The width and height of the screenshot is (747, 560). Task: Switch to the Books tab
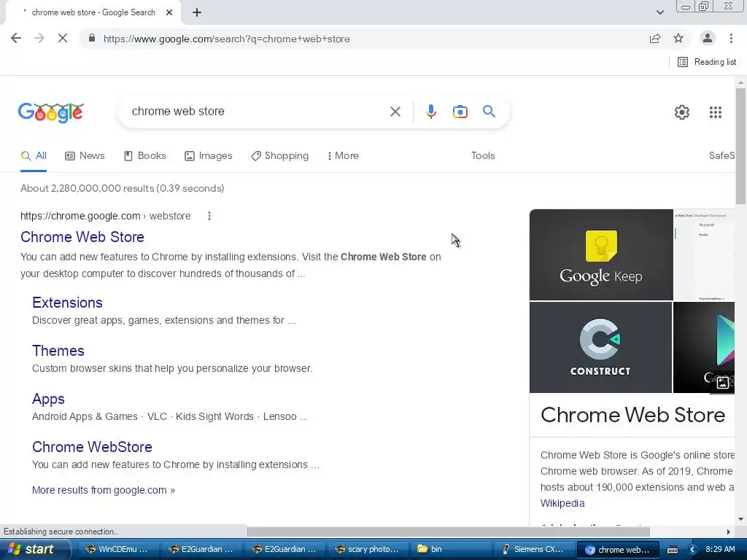145,156
